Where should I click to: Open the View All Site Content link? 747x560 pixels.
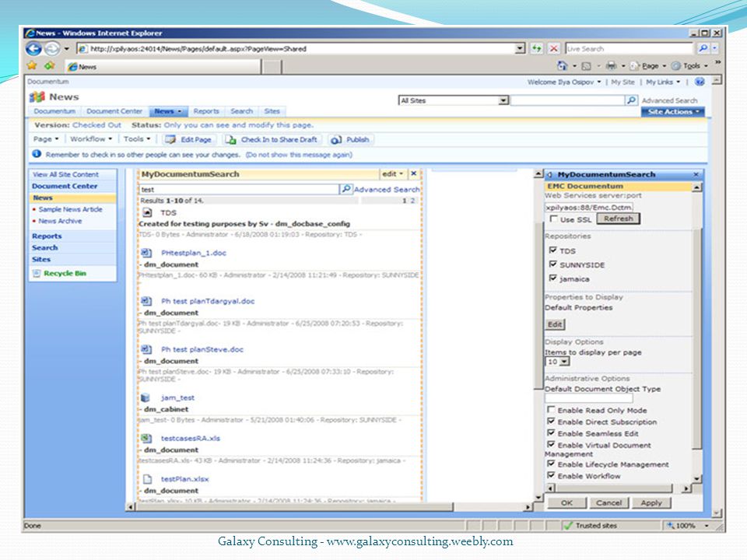coord(65,174)
